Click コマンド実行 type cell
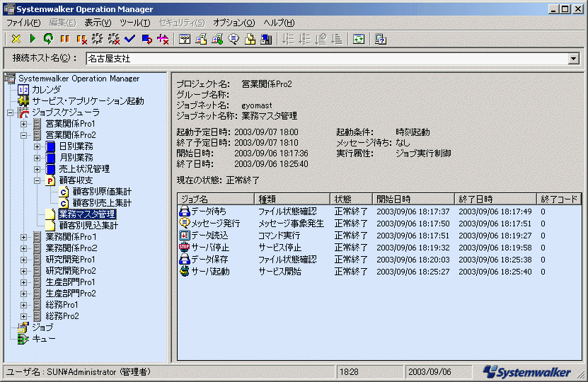588x382 pixels. tap(279, 235)
